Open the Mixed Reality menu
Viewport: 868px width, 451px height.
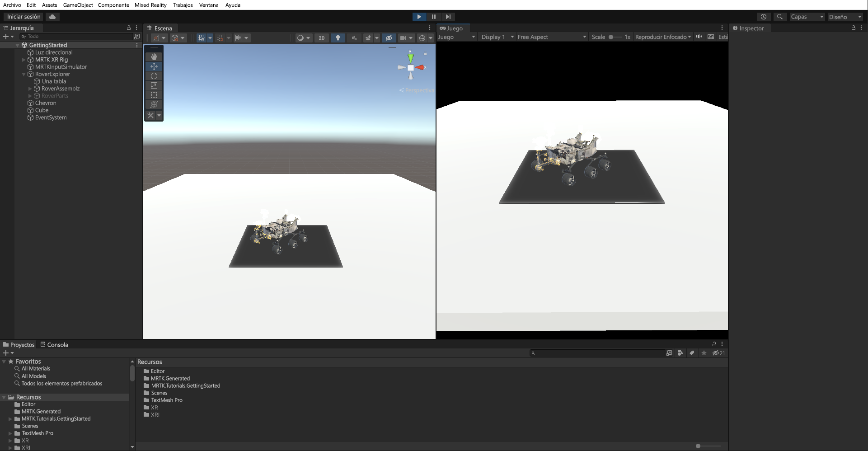150,5
